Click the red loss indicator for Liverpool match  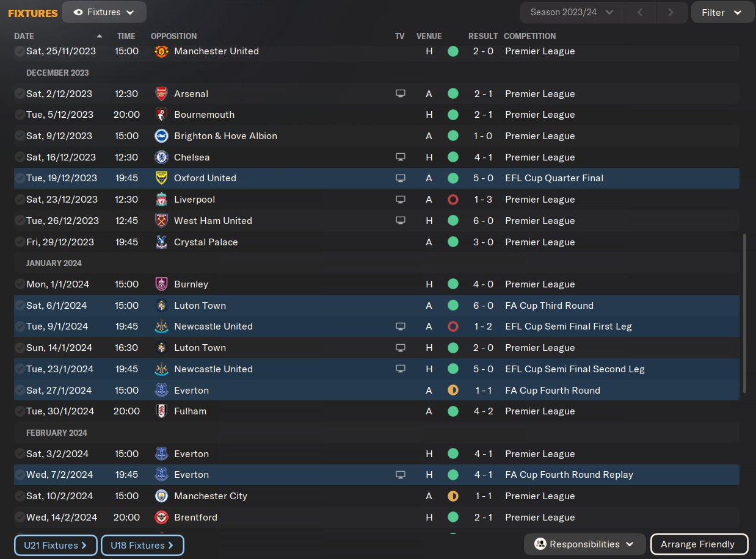[x=453, y=200]
